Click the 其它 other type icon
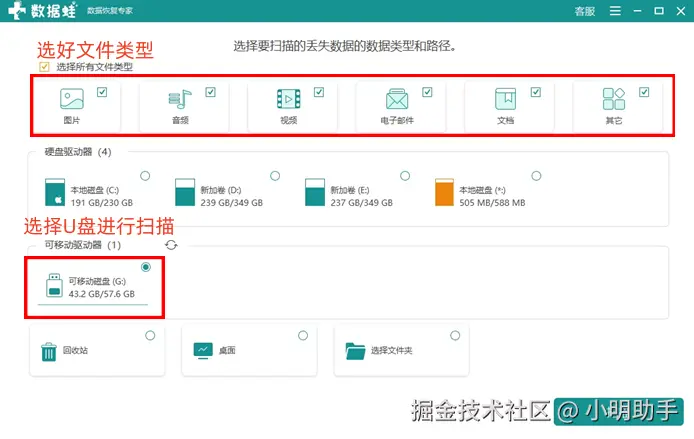Viewport: 694px width, 439px height. point(614,99)
